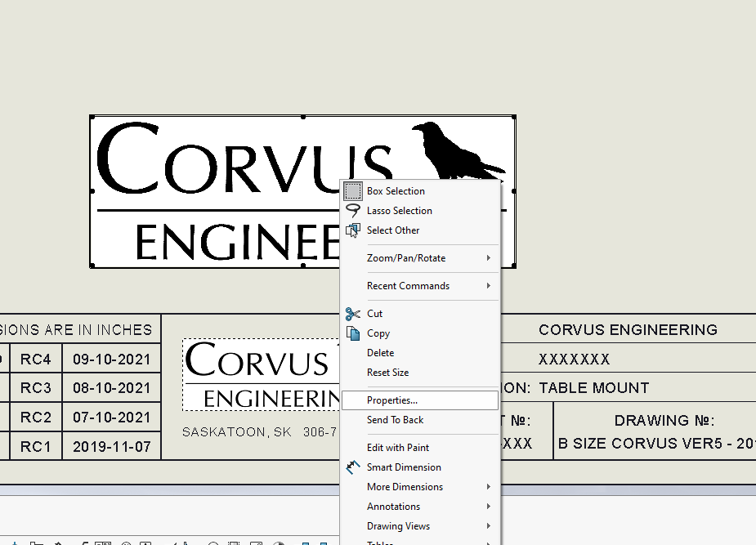Select Send To Back

tap(419, 420)
